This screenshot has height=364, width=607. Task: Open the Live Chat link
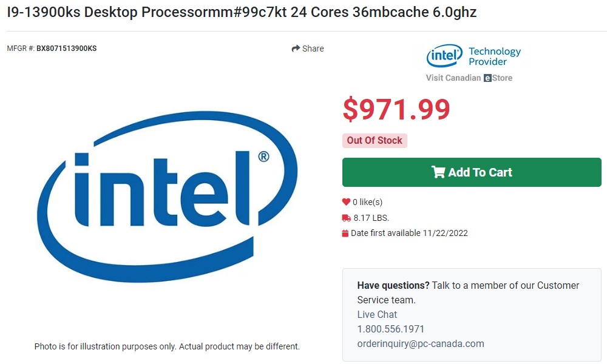coord(377,314)
